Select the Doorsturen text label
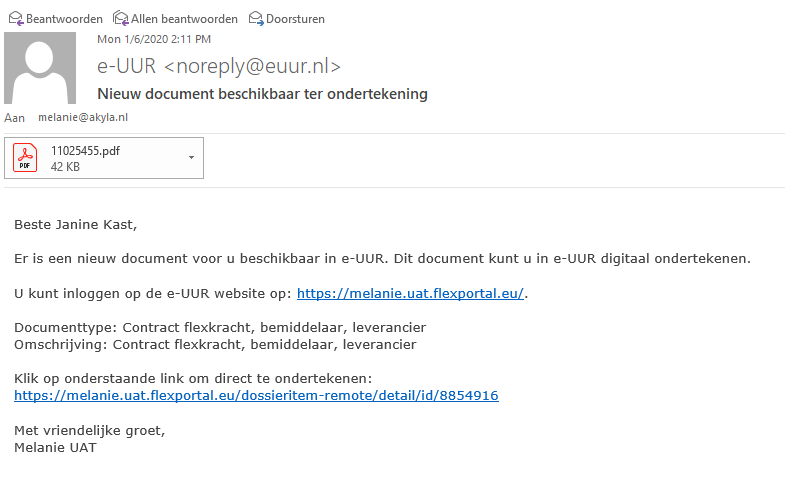This screenshot has height=478, width=785. pyautogui.click(x=295, y=19)
